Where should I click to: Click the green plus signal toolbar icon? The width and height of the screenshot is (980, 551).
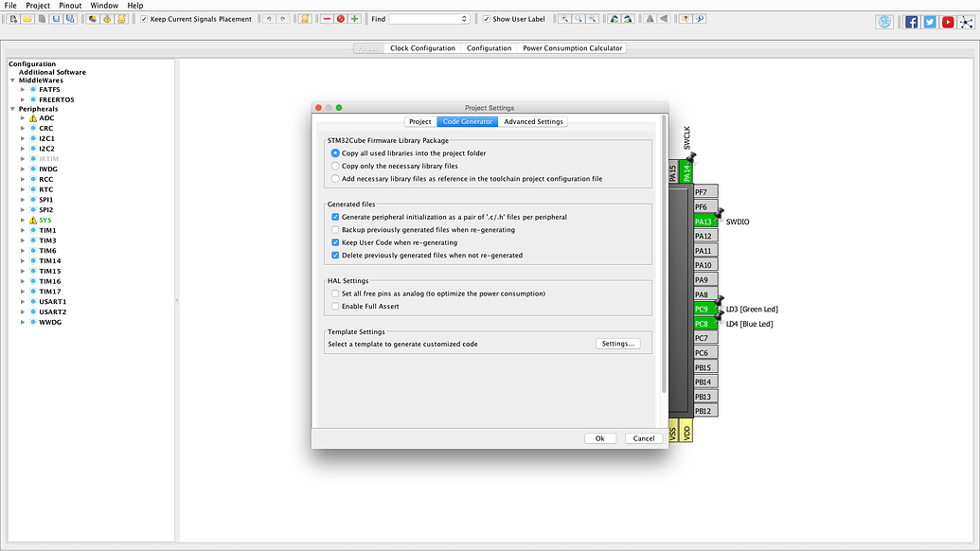(355, 18)
